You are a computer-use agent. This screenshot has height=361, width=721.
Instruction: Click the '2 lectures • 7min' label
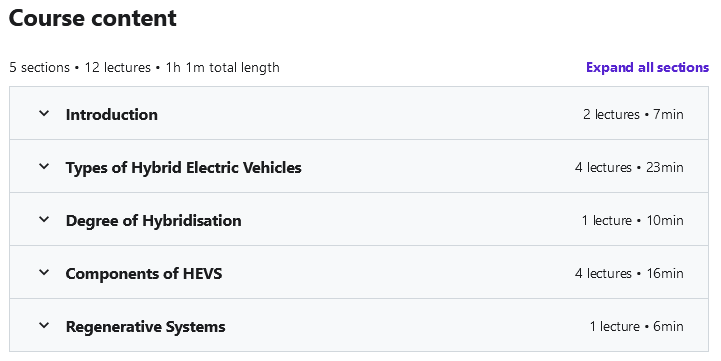coord(633,114)
